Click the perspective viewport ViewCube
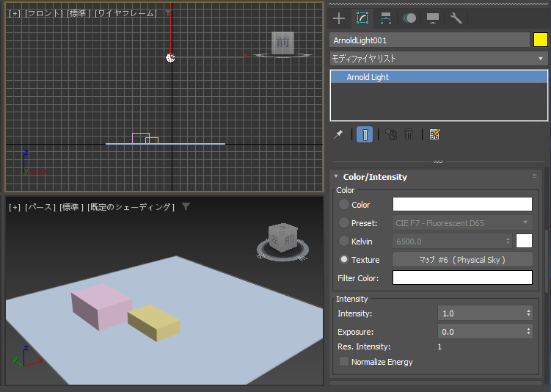 pos(283,239)
